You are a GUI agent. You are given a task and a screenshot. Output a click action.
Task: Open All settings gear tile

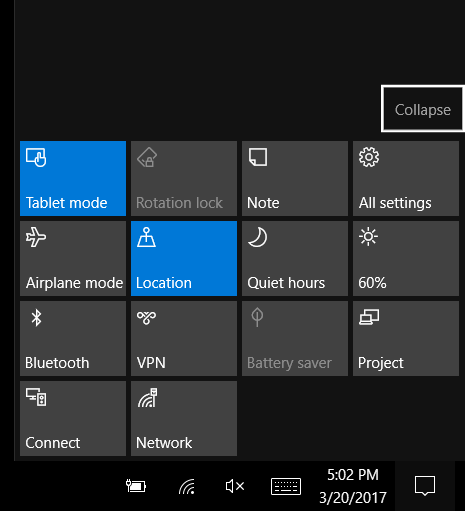406,178
